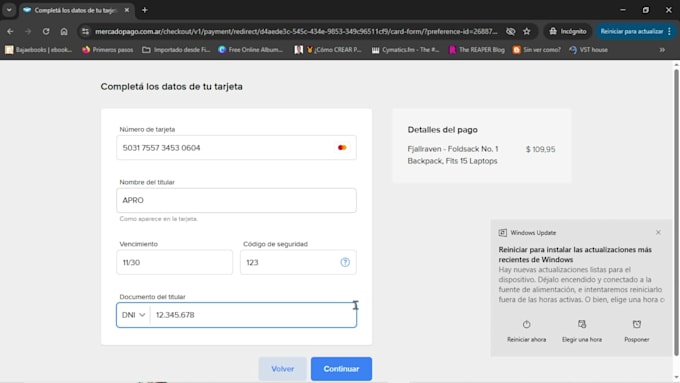Open Primeros pasos bookmark

108,50
